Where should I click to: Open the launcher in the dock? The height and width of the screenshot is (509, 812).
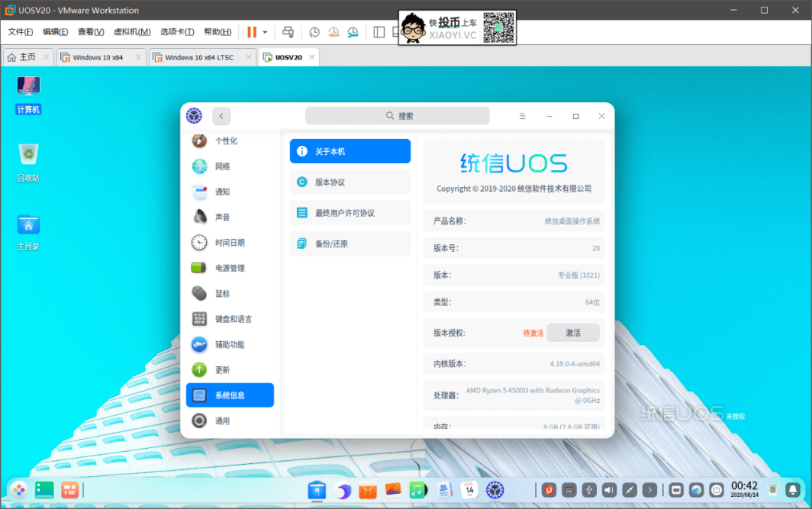coord(19,490)
